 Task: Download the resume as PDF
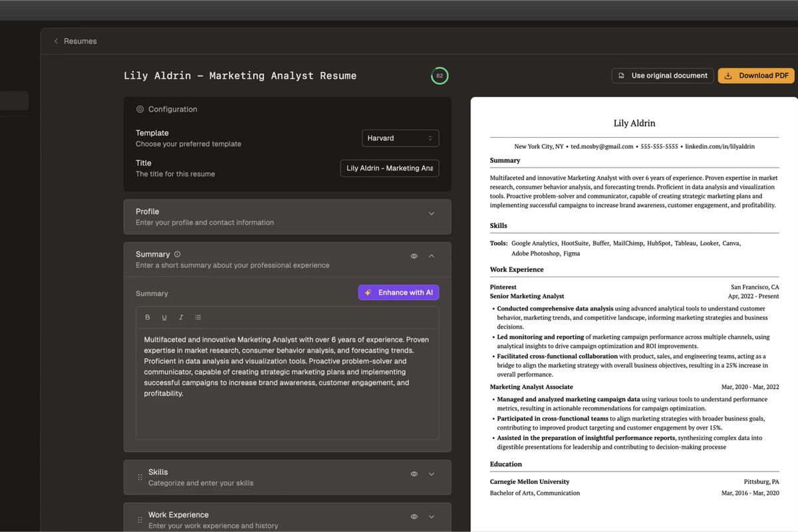point(756,75)
